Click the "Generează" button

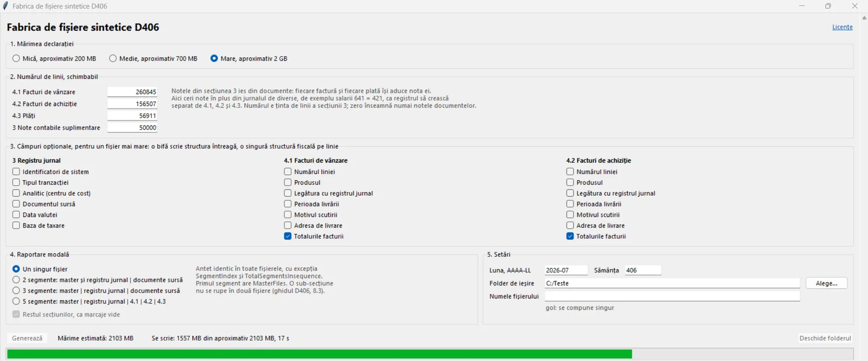tap(27, 338)
